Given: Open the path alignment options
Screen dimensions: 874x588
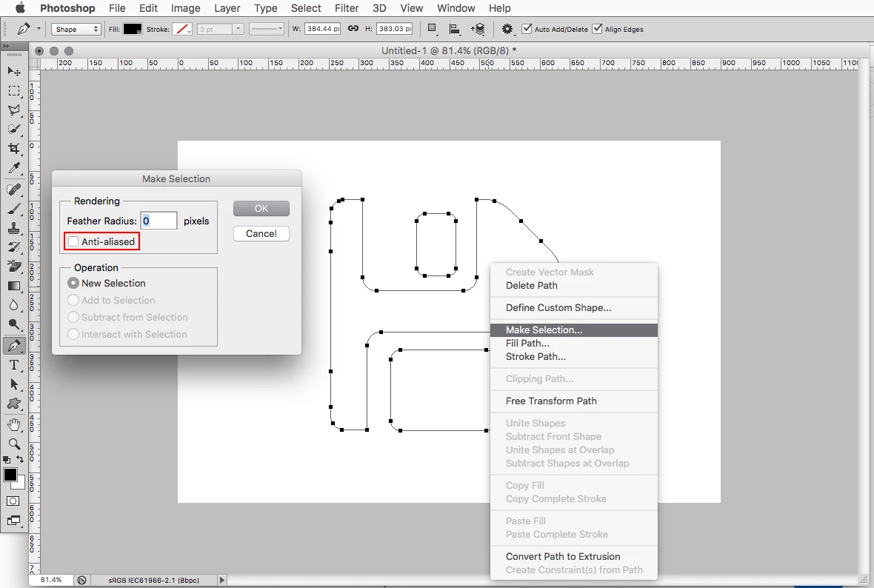Looking at the screenshot, I should tap(454, 29).
